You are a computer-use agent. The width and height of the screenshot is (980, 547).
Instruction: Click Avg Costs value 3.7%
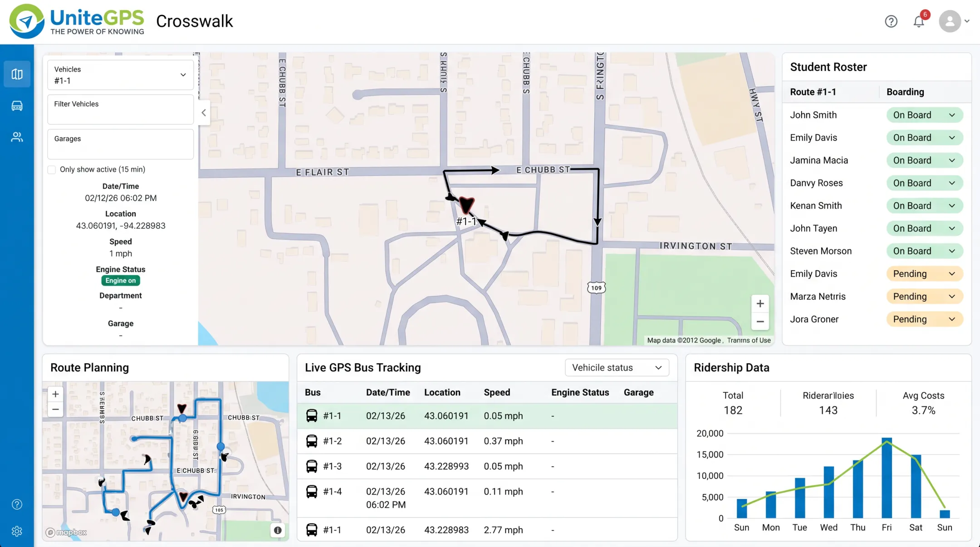pyautogui.click(x=923, y=410)
